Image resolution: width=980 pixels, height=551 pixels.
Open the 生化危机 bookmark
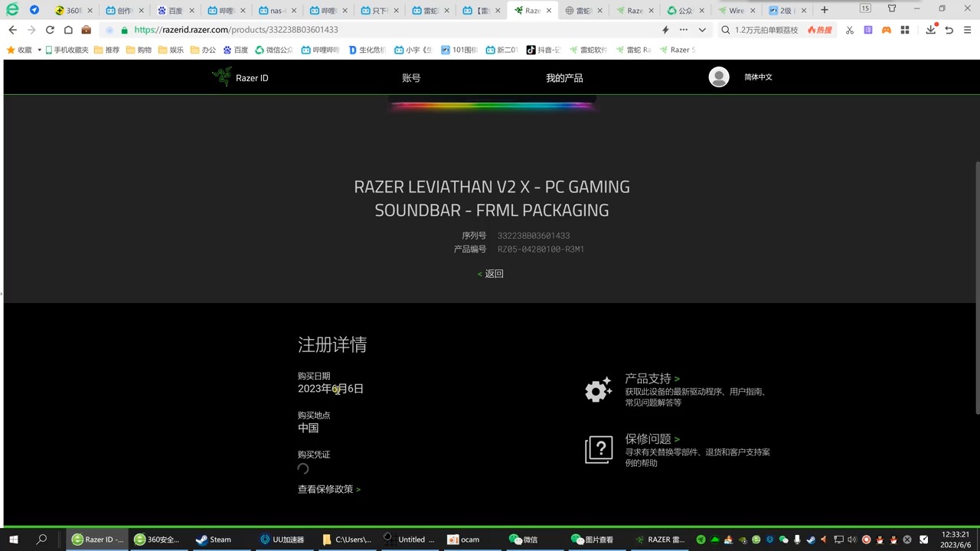pyautogui.click(x=368, y=50)
